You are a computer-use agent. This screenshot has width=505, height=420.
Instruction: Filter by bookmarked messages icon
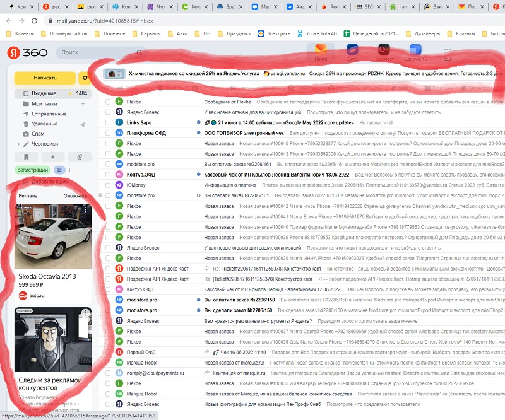tap(27, 157)
